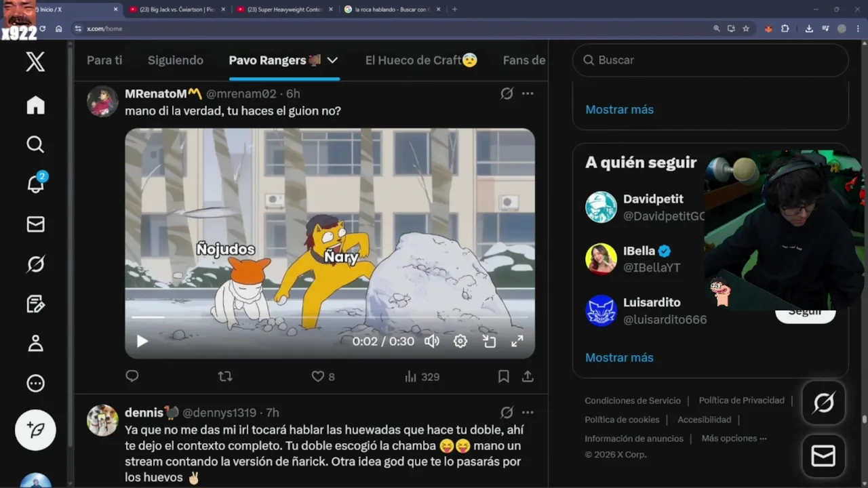Click the compose post feather button
This screenshot has height=488, width=868.
tap(35, 430)
